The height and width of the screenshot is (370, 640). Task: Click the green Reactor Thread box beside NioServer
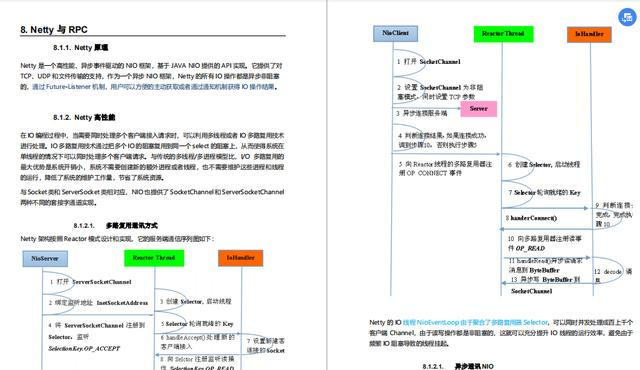[154, 258]
